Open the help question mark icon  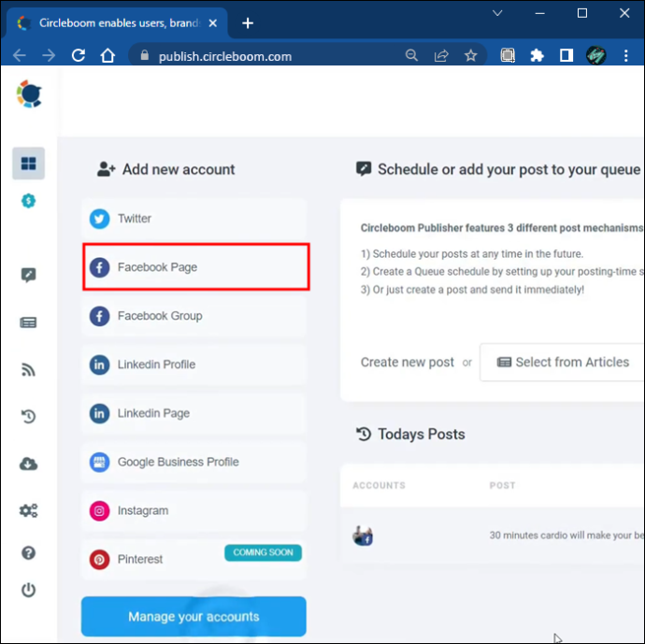tap(28, 552)
